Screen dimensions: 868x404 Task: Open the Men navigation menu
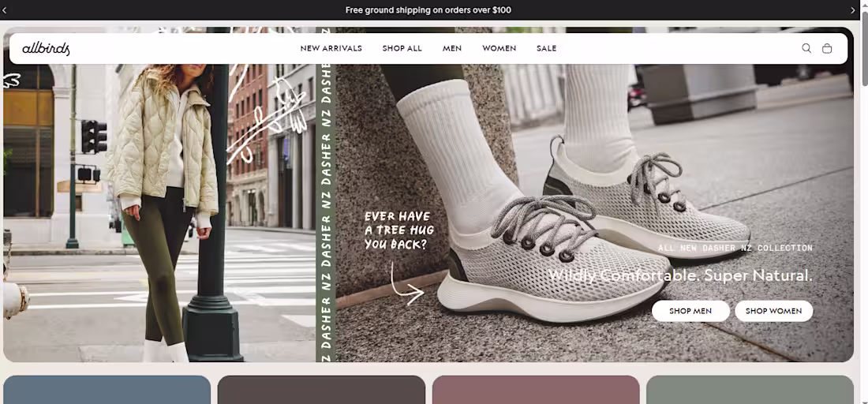451,48
